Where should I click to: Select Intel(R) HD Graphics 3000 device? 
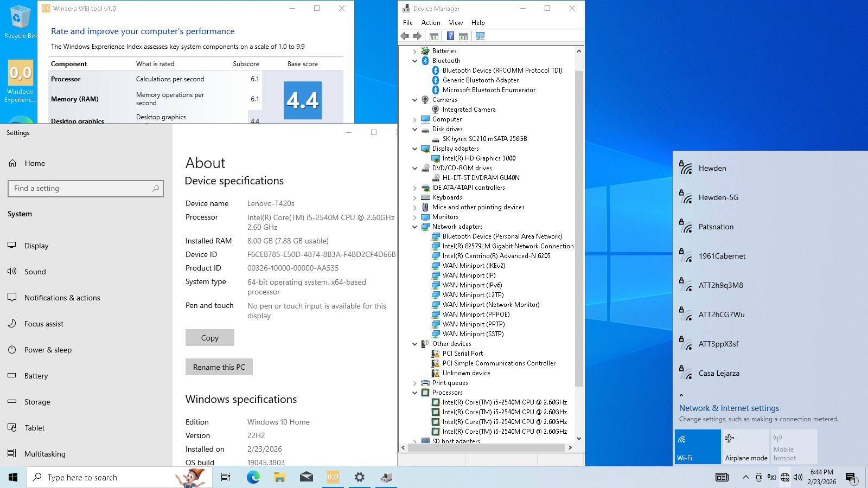tap(479, 158)
